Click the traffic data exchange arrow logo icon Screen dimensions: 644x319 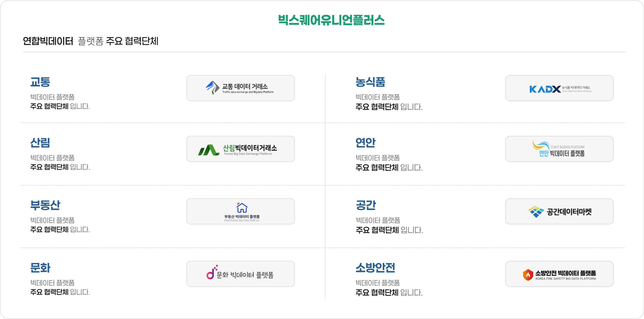pos(212,88)
